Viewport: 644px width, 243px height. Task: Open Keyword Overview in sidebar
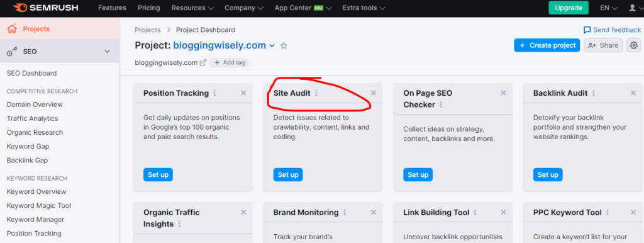(36, 191)
